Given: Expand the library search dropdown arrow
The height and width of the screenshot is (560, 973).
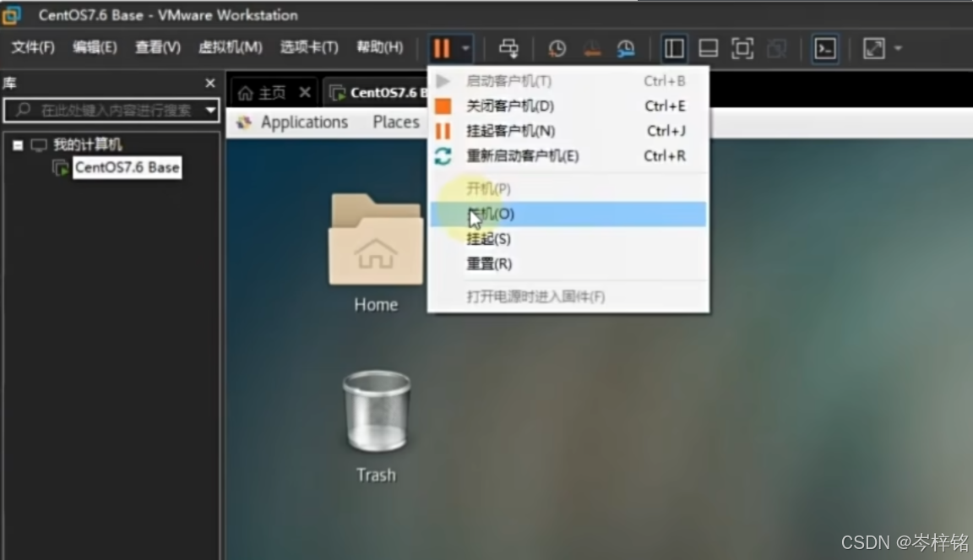Looking at the screenshot, I should pyautogui.click(x=211, y=111).
